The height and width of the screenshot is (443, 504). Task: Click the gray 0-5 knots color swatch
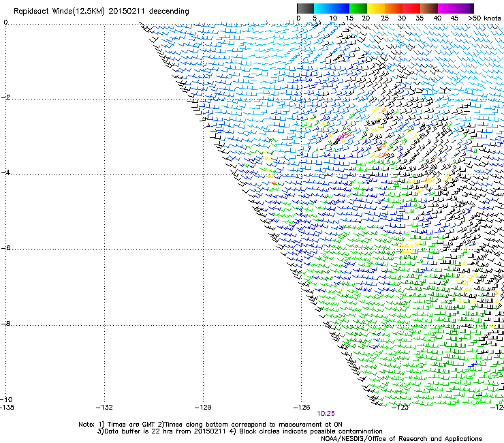(305, 8)
